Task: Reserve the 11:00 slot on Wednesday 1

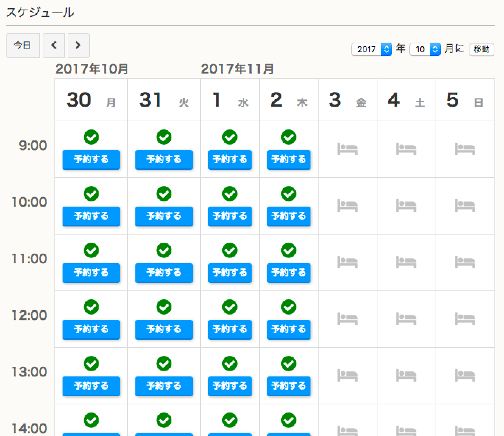Action: tap(230, 273)
